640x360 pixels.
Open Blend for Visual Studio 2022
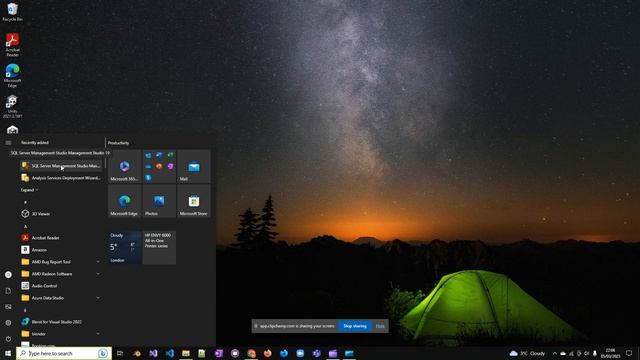[x=60, y=322]
